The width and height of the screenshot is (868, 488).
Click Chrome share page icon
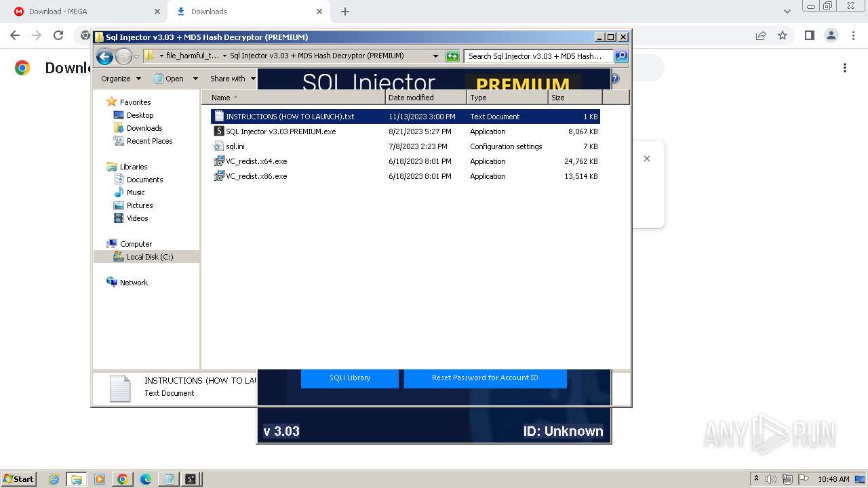pyautogui.click(x=761, y=35)
